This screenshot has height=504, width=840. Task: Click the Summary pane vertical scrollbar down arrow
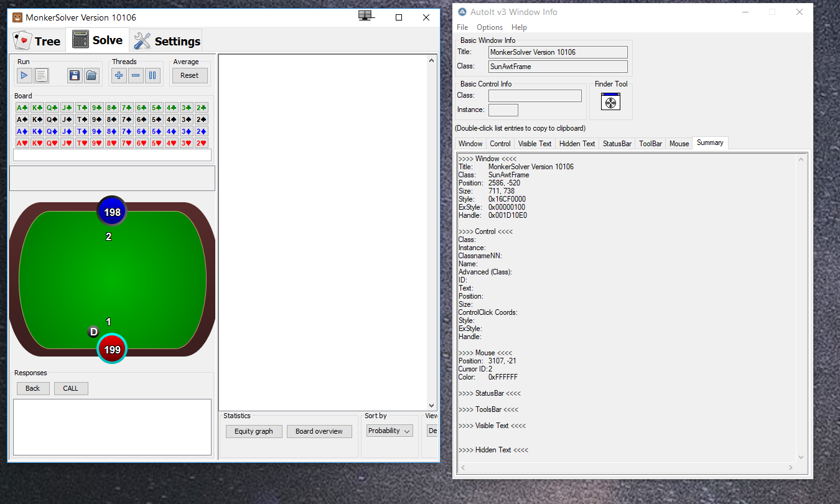[x=800, y=457]
